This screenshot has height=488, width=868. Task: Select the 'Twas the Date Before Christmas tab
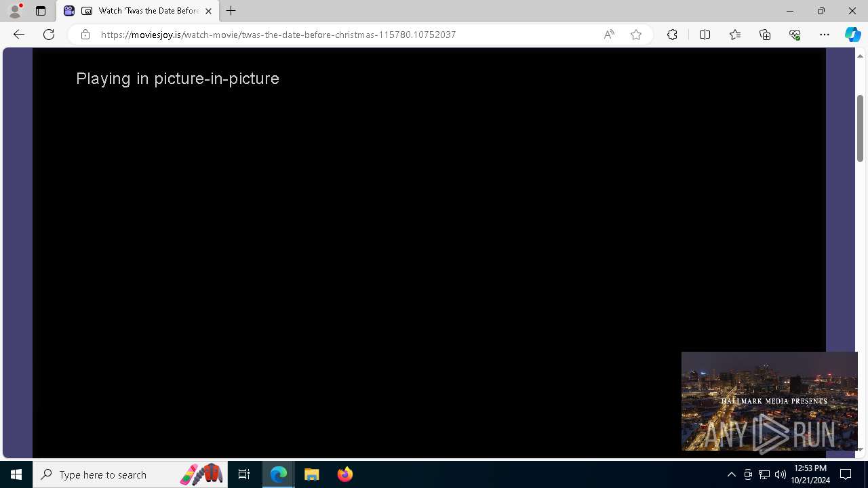point(139,11)
